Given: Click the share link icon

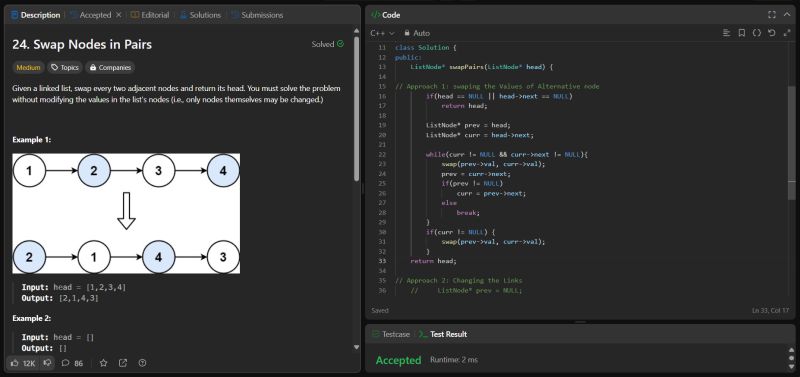Looking at the screenshot, I should point(123,363).
